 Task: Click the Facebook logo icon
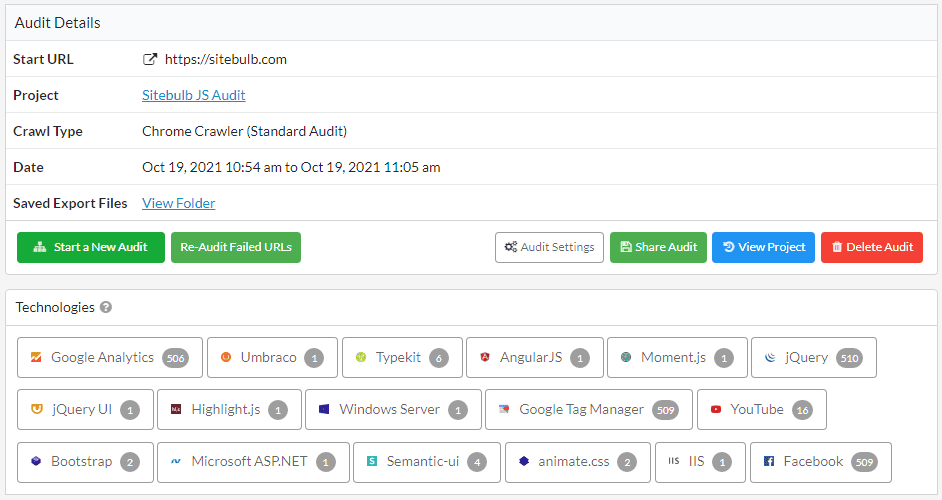pyautogui.click(x=769, y=462)
